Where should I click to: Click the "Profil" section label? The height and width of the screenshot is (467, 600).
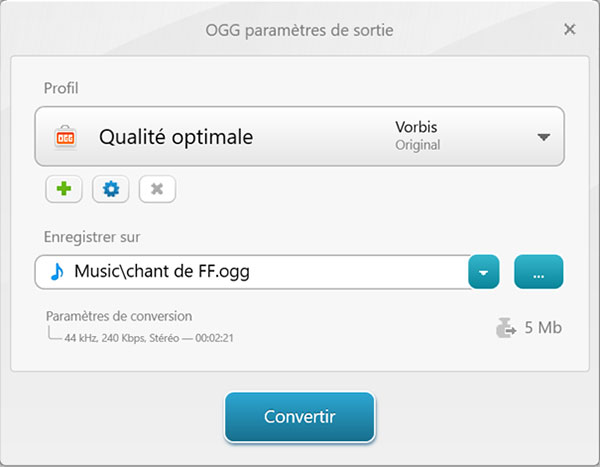click(x=61, y=88)
